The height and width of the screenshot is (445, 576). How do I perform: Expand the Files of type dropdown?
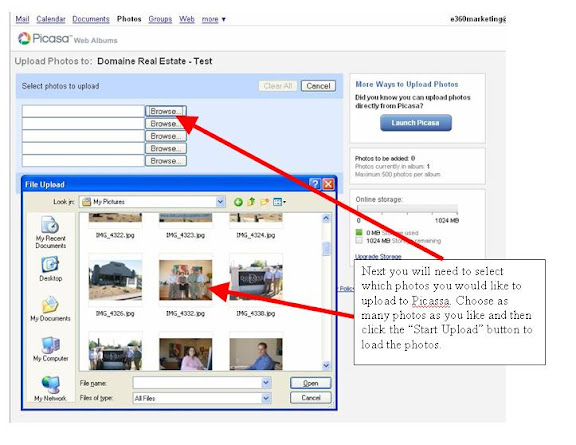[266, 398]
